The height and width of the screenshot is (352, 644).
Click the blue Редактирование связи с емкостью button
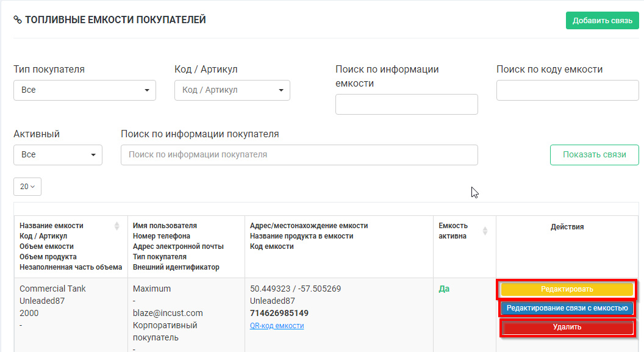coord(567,308)
